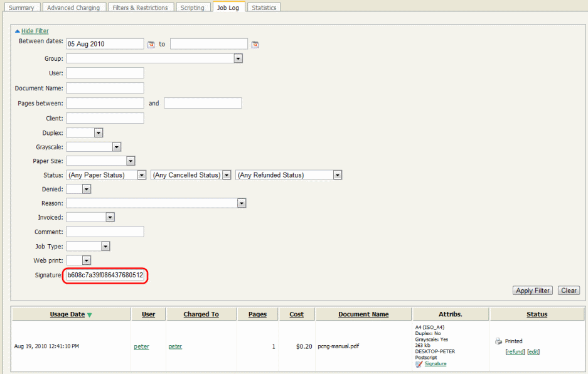588x374 pixels.
Task: Click the Signature icon in the Attribs column
Action: click(419, 364)
